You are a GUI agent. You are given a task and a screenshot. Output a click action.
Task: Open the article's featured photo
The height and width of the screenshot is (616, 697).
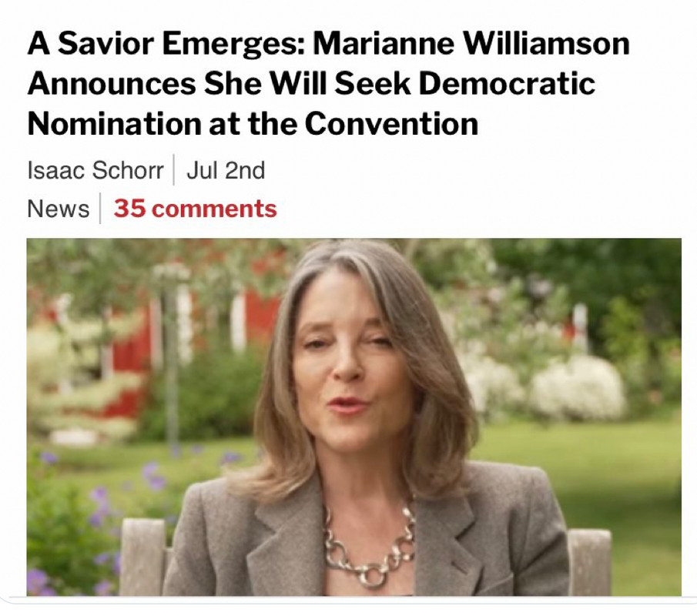(354, 417)
